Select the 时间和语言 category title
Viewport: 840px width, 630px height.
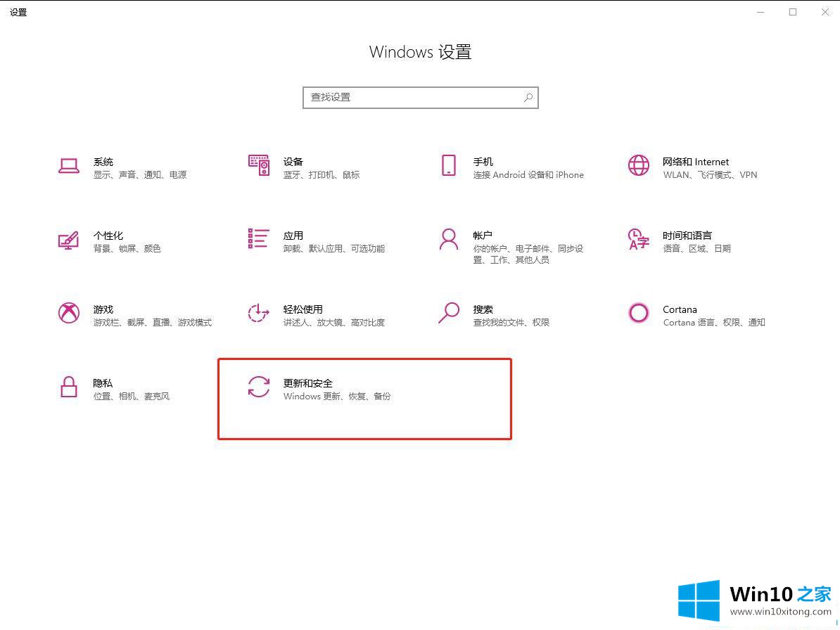(x=687, y=236)
